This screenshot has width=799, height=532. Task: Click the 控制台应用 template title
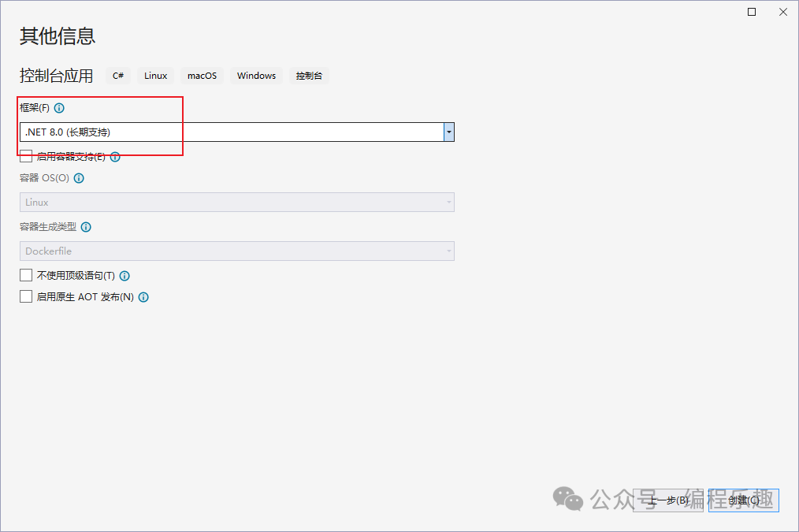click(x=56, y=76)
